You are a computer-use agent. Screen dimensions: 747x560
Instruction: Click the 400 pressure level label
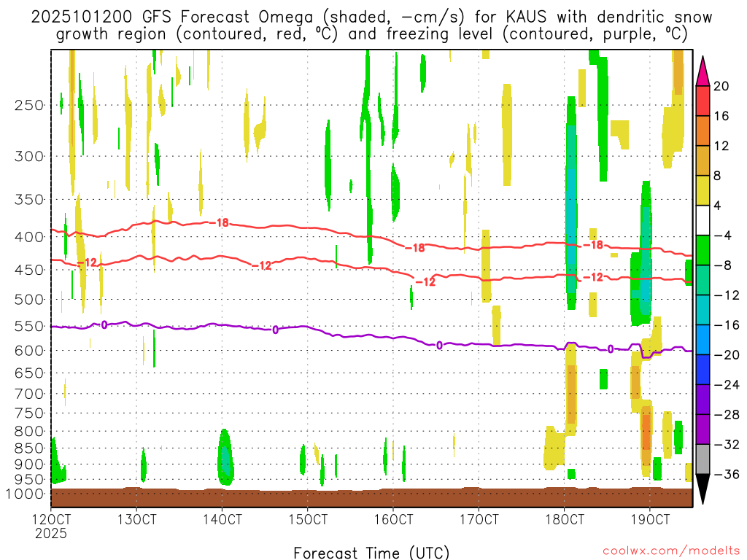[29, 237]
